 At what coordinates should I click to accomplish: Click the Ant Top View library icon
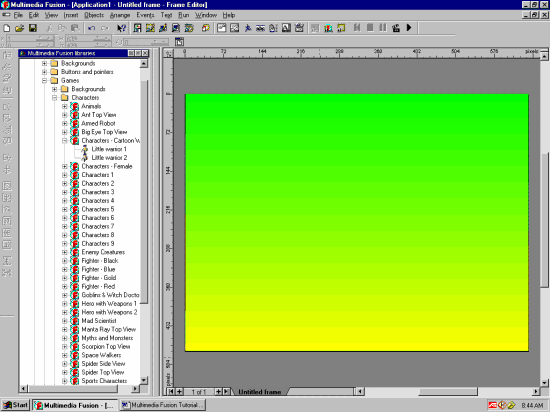[74, 115]
